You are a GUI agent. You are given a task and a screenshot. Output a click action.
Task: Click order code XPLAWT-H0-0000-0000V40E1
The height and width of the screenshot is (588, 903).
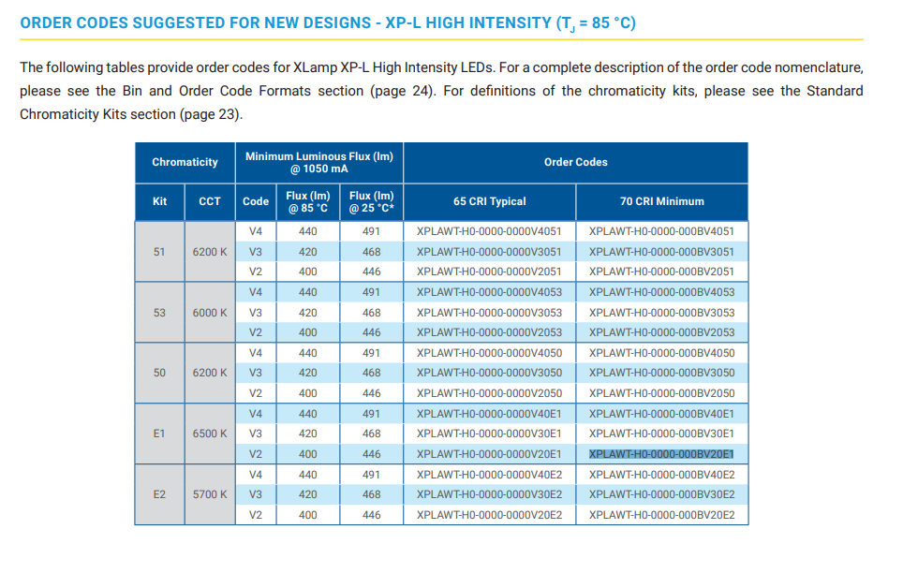[489, 414]
